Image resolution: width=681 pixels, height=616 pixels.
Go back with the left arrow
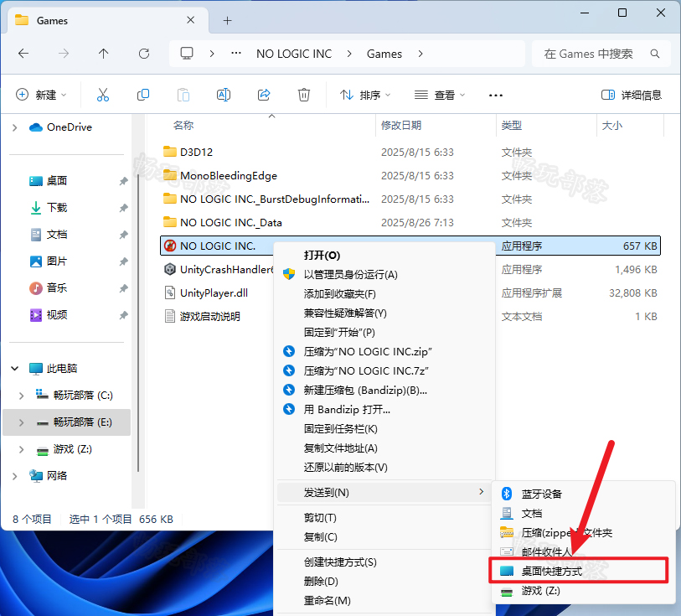[x=23, y=54]
